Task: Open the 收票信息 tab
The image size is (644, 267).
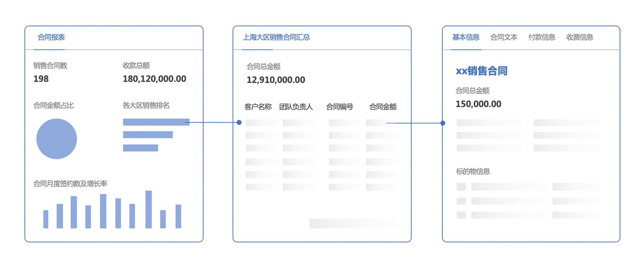Action: 580,37
